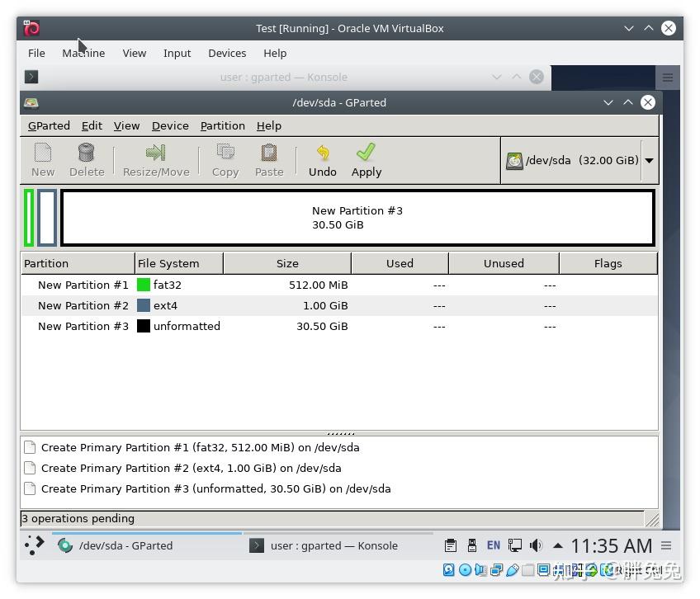Select the blue ext4 partition graphic block

[47, 218]
